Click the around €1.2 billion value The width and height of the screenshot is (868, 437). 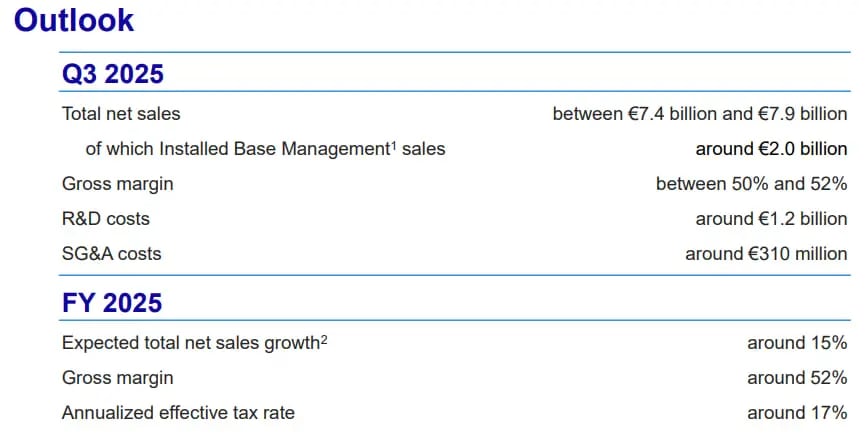click(771, 218)
